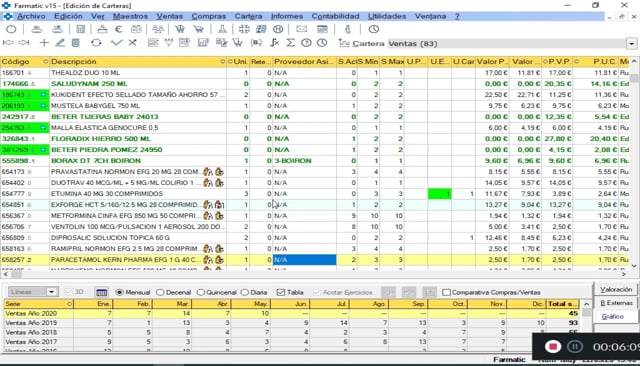Select the BORAX DT 7CH BOIRON row
The width and height of the screenshot is (640, 366).
315,161
